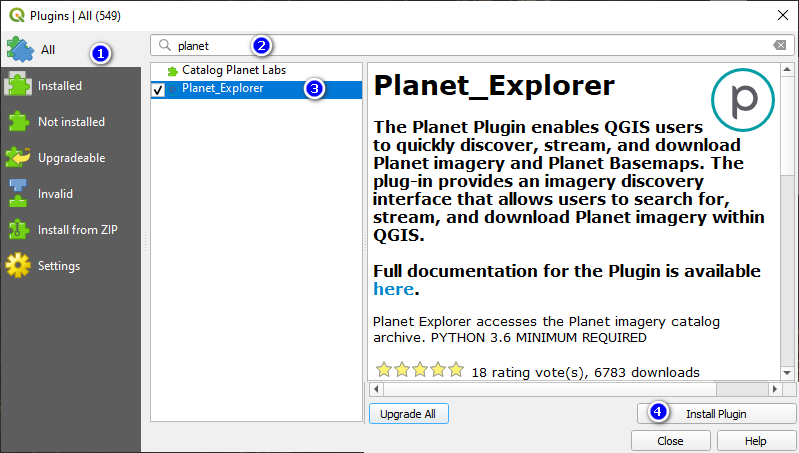Show the Upgradeable plugins tab

point(71,158)
